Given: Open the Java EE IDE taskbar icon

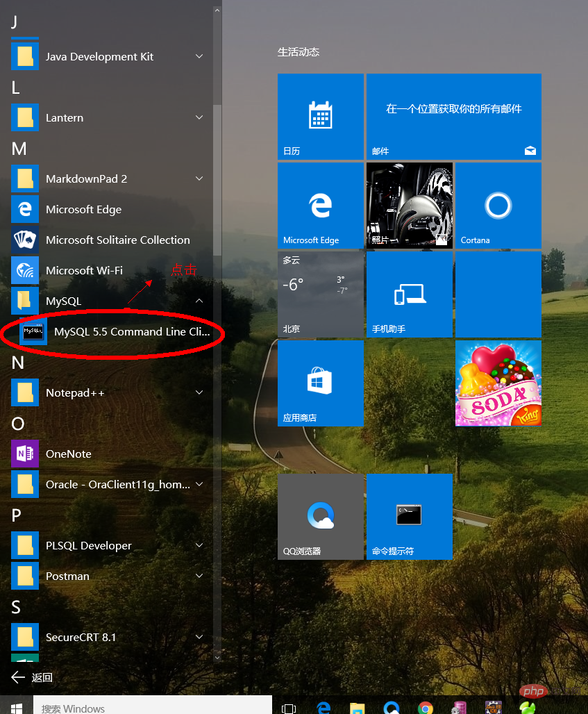Looking at the screenshot, I should click(494, 708).
